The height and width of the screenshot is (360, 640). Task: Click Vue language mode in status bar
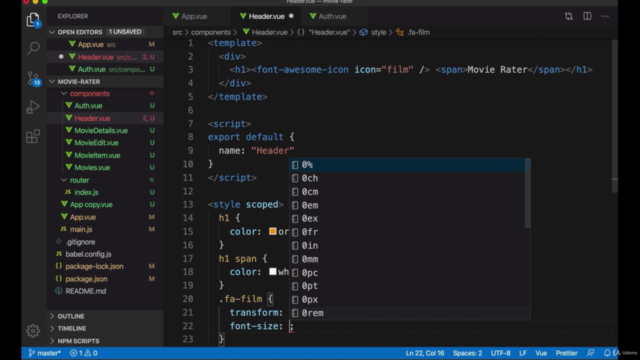pos(541,353)
